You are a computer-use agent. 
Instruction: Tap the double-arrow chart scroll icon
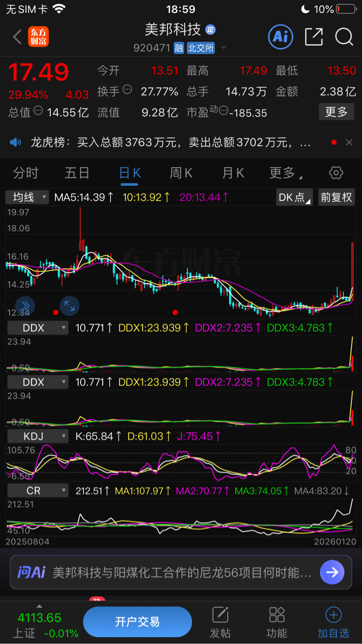click(25, 305)
